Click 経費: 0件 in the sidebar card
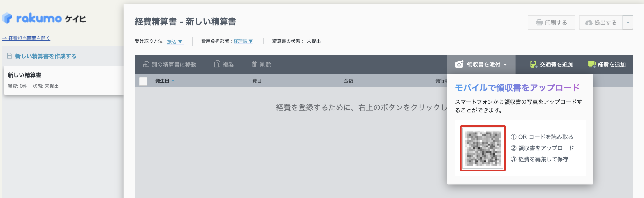Image resolution: width=644 pixels, height=198 pixels. tap(18, 86)
